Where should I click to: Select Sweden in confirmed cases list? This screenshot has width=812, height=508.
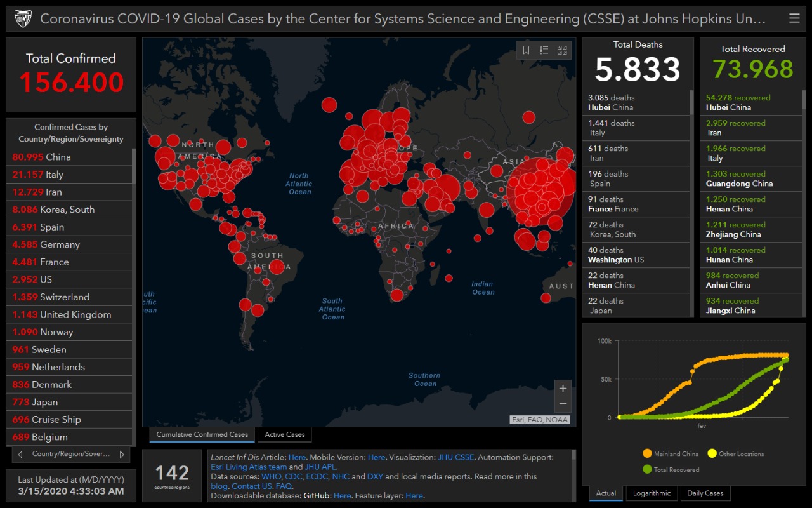point(70,349)
